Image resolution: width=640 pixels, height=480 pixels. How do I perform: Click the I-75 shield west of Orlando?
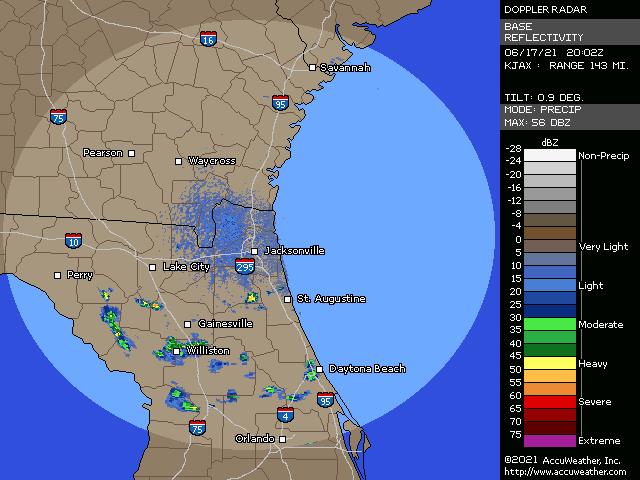(x=198, y=427)
